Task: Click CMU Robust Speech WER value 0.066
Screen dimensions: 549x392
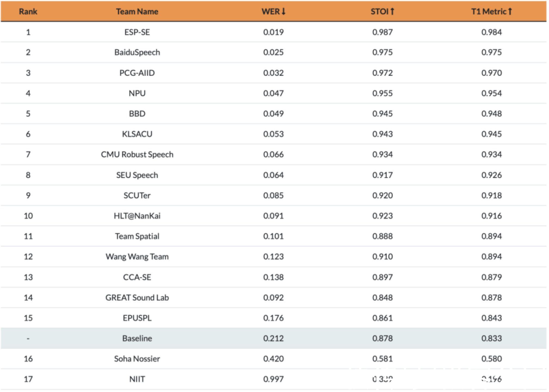Action: pos(273,154)
